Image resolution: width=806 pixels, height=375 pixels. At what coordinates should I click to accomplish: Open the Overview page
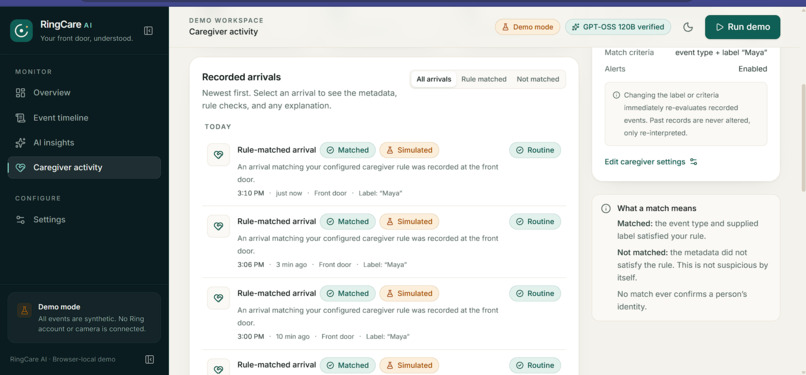point(84,93)
